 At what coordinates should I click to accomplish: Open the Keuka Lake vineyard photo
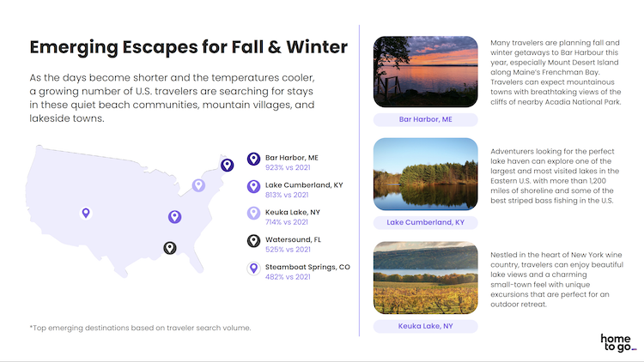click(x=426, y=278)
